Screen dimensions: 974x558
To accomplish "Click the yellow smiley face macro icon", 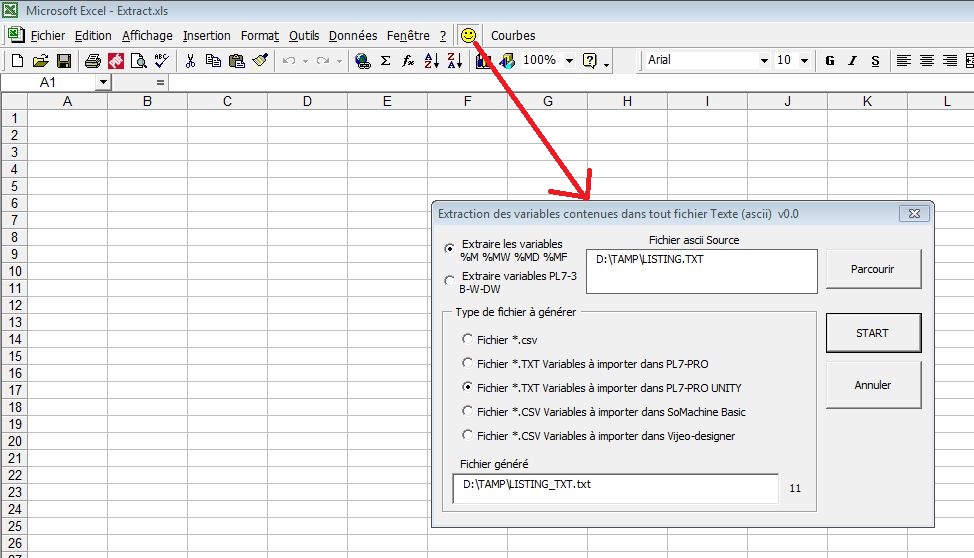I will [468, 35].
